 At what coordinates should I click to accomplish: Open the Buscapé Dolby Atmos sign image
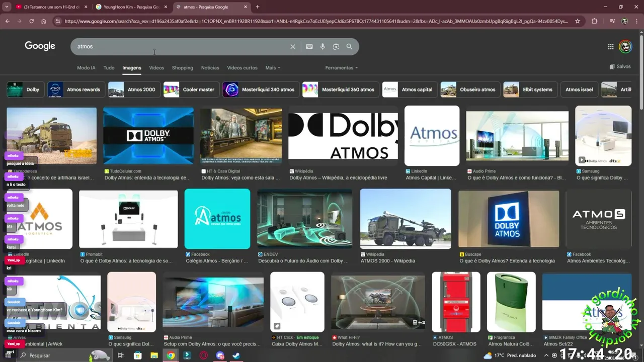509,219
